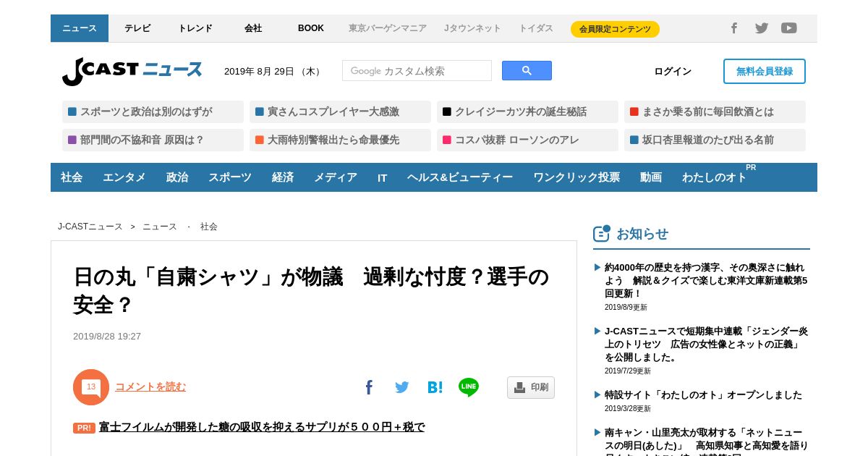The height and width of the screenshot is (456, 868).
Task: Click the コメントを読む link
Action: pos(150,387)
